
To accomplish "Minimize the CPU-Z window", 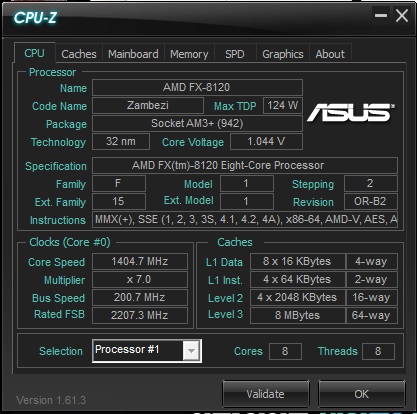I will (380, 15).
